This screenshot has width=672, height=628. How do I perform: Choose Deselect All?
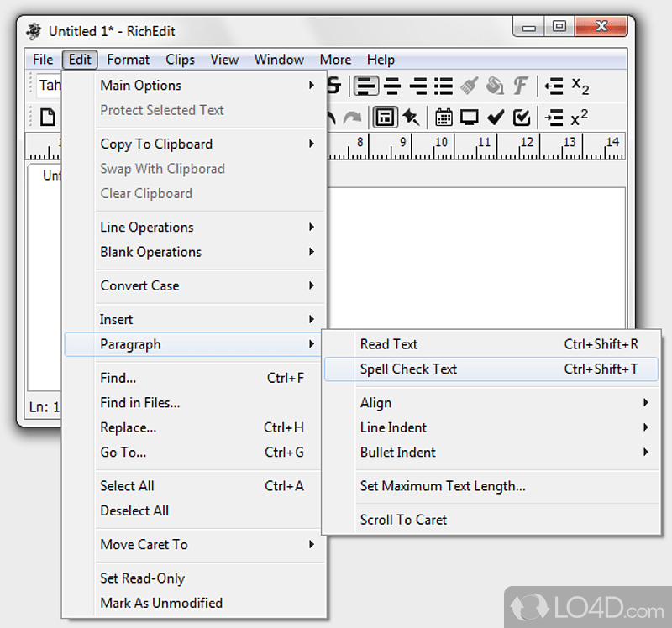coord(194,511)
